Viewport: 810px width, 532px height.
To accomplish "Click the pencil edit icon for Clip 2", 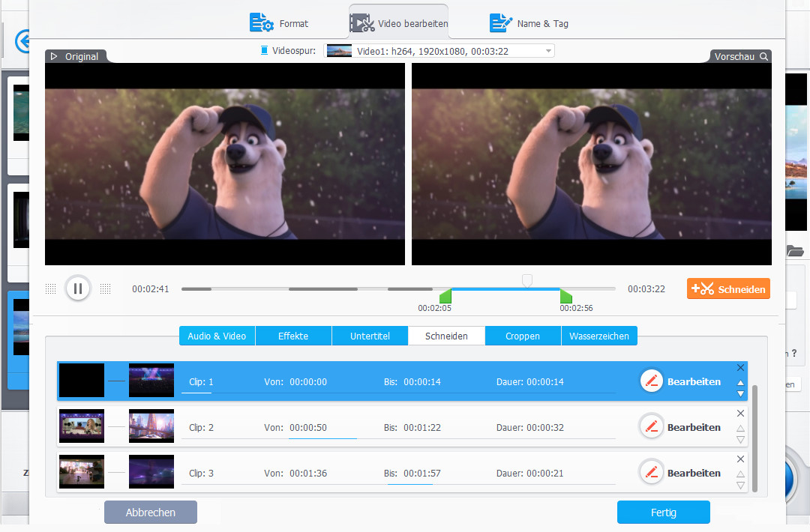I will click(x=652, y=427).
